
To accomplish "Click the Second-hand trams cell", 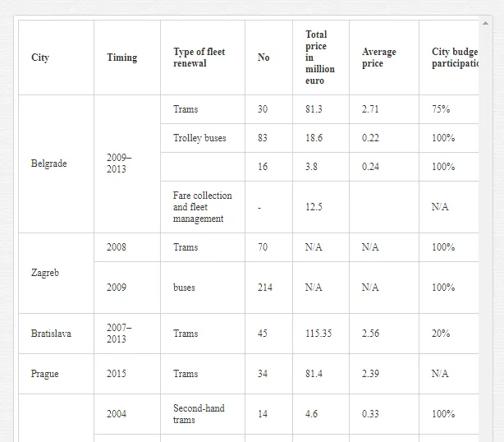I will click(199, 414).
